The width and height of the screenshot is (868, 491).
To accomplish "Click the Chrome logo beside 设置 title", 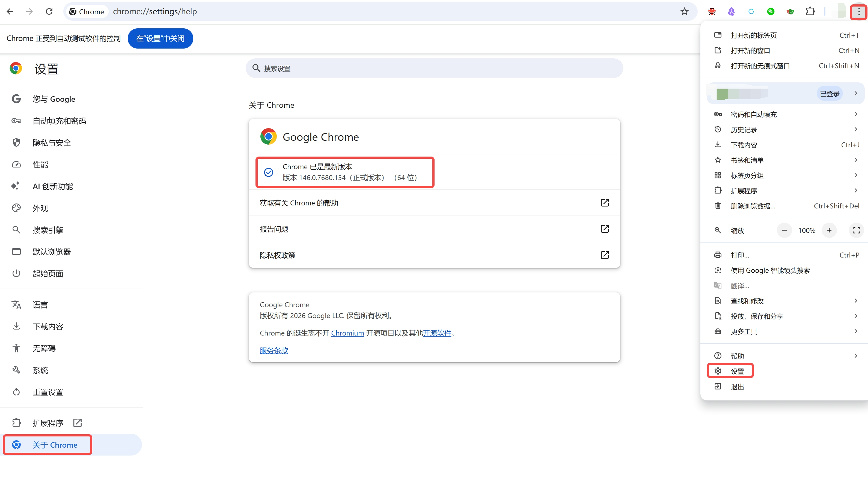I will click(x=16, y=68).
